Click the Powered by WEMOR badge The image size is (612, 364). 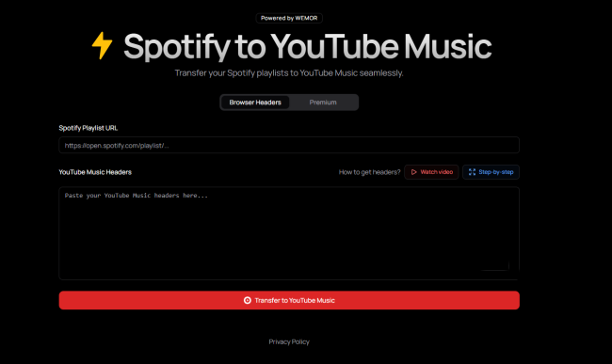[x=289, y=18]
